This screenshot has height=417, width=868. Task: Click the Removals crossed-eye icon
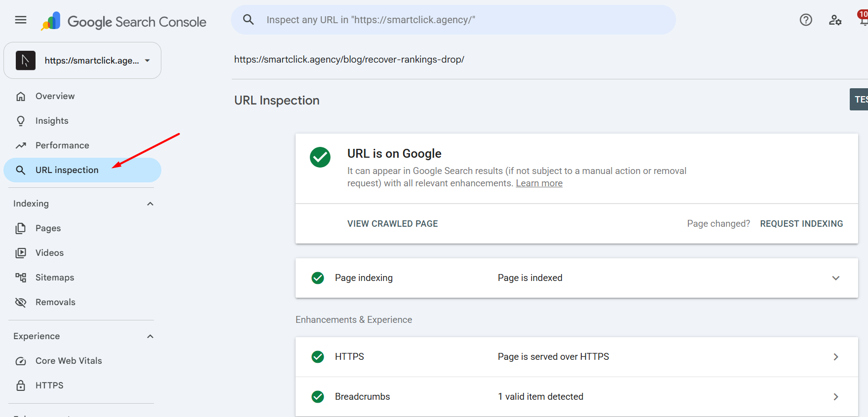21,302
